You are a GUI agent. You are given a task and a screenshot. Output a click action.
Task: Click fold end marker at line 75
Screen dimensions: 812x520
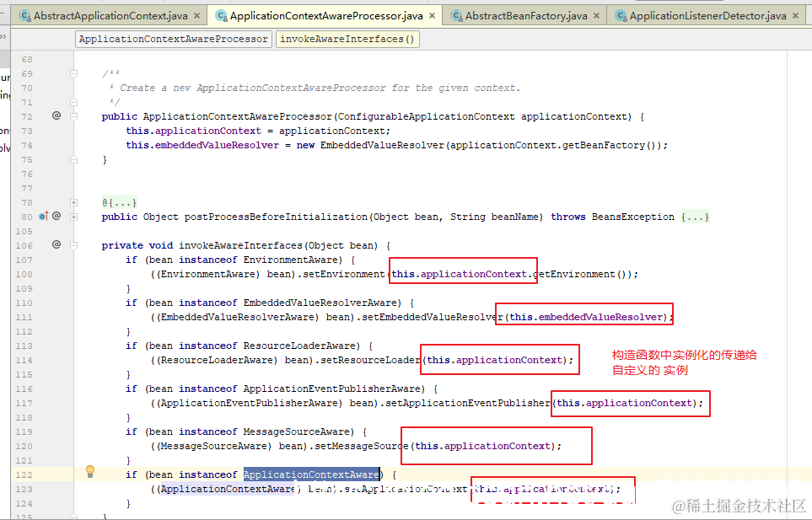[x=73, y=160]
